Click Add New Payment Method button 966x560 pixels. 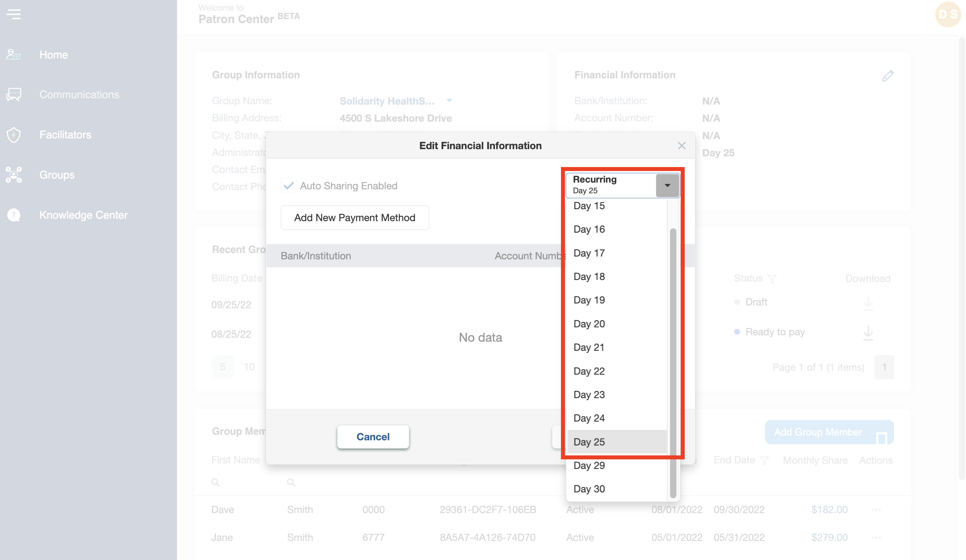(x=354, y=218)
